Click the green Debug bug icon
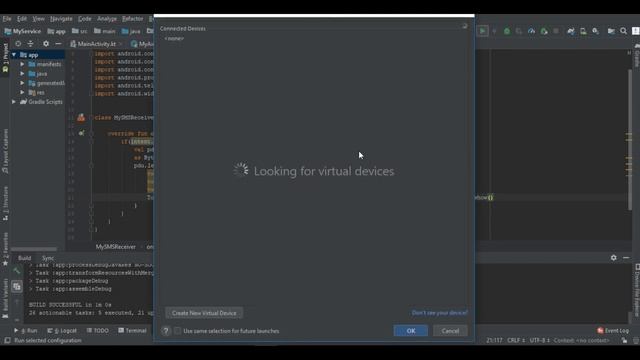Screen dimensions: 640x360 507,31
